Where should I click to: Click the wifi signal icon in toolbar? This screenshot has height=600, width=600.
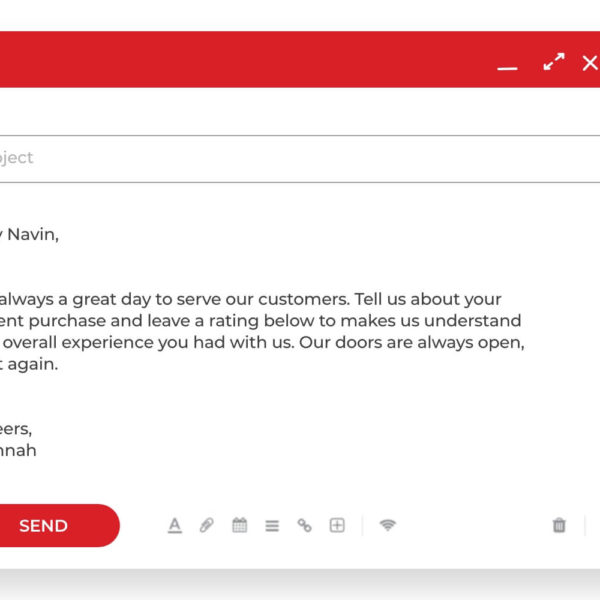click(388, 525)
